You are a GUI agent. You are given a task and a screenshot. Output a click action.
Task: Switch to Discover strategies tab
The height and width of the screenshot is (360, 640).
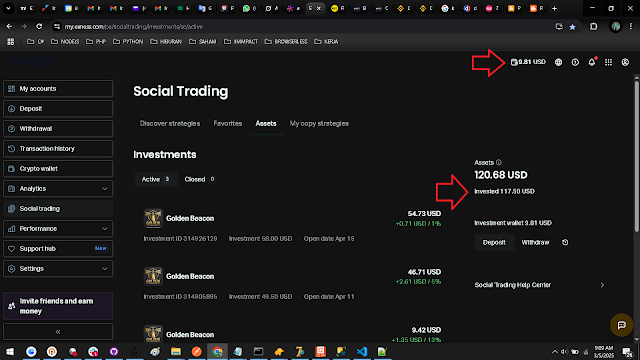click(x=170, y=123)
